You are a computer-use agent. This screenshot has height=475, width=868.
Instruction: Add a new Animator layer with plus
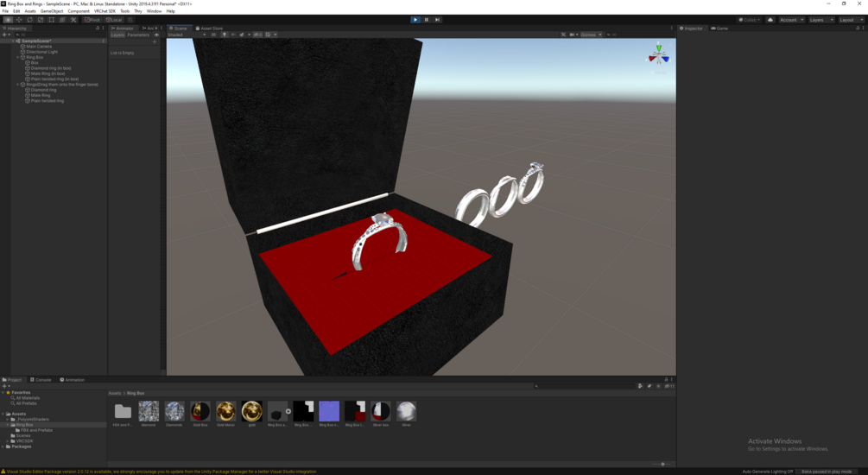pos(155,42)
